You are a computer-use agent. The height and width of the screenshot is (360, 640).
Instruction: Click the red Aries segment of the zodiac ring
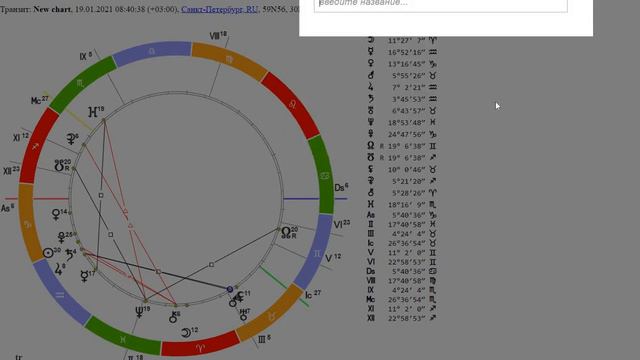[200, 347]
